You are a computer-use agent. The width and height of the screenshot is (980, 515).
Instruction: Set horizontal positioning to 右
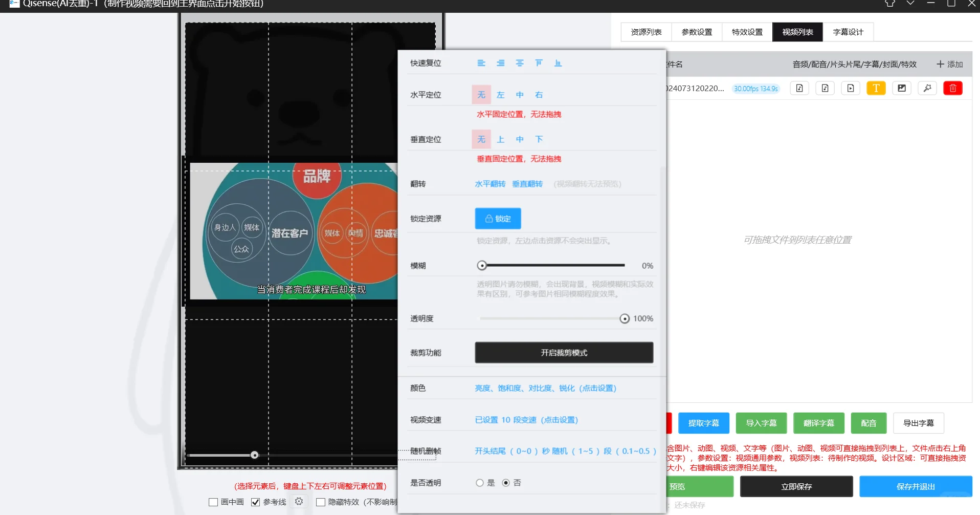pyautogui.click(x=539, y=95)
